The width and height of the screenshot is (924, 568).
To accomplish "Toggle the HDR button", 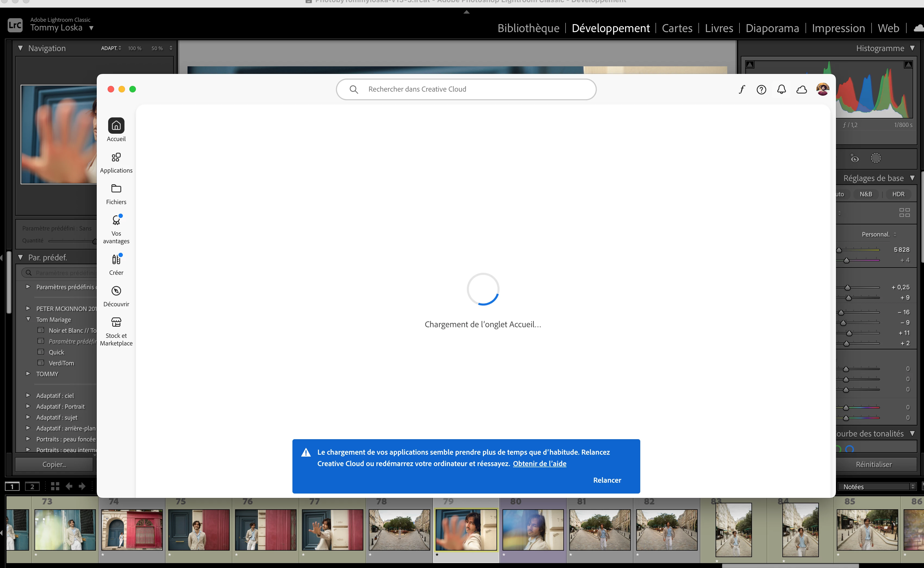I will (898, 194).
